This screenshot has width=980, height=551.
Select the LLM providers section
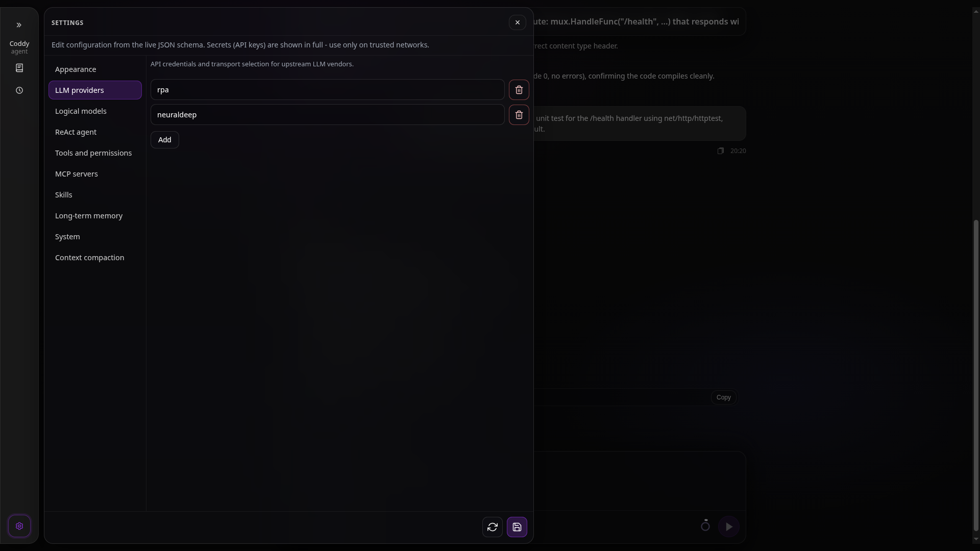pyautogui.click(x=95, y=90)
